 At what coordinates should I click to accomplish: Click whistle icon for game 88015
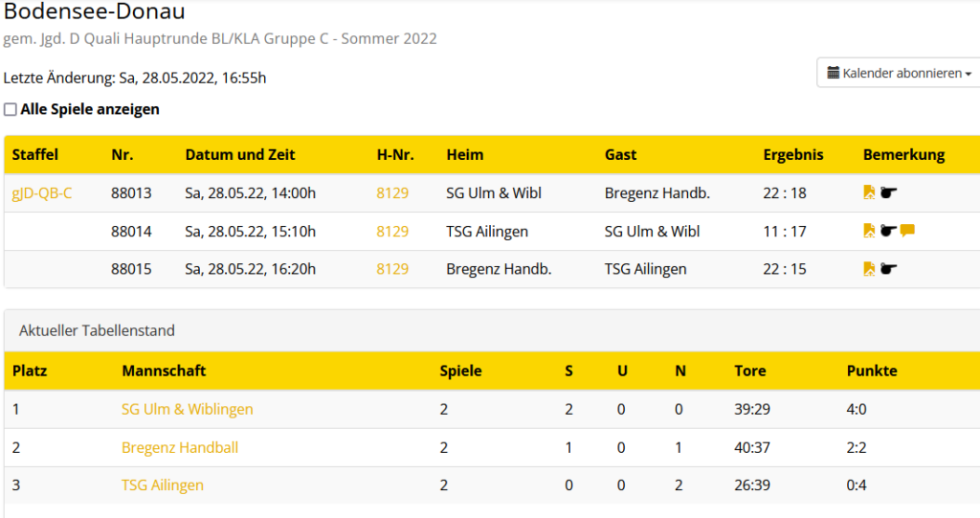(x=889, y=269)
